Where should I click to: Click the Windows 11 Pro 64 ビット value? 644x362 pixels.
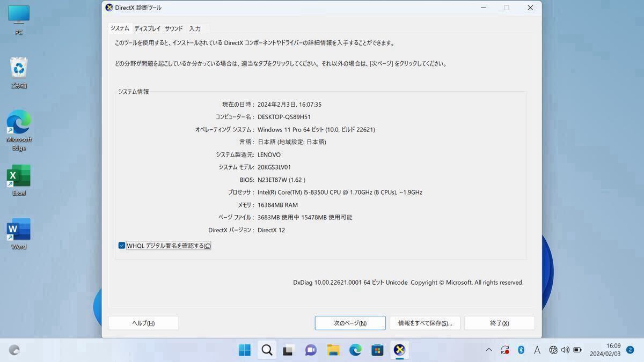click(316, 130)
